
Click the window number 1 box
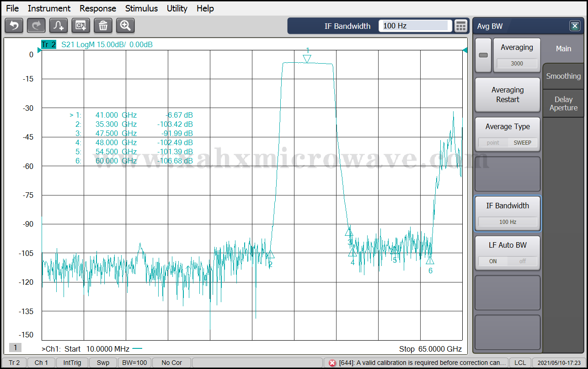tap(15, 347)
